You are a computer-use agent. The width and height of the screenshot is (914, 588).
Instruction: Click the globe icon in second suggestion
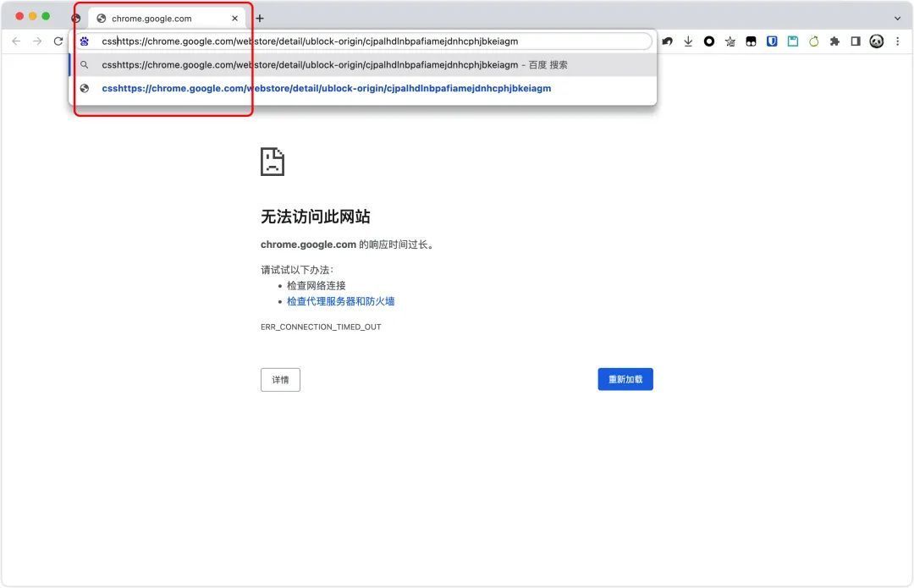click(x=85, y=89)
